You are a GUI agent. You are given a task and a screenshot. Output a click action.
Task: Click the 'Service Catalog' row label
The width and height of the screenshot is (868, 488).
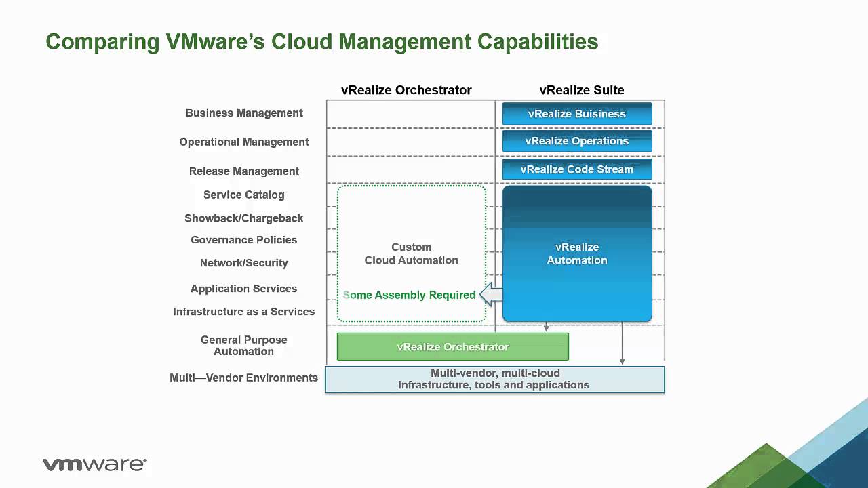click(x=244, y=195)
